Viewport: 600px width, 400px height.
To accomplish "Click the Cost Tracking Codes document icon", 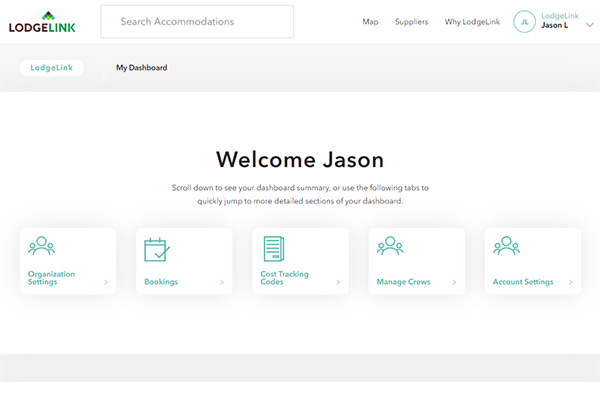I will coord(274,249).
